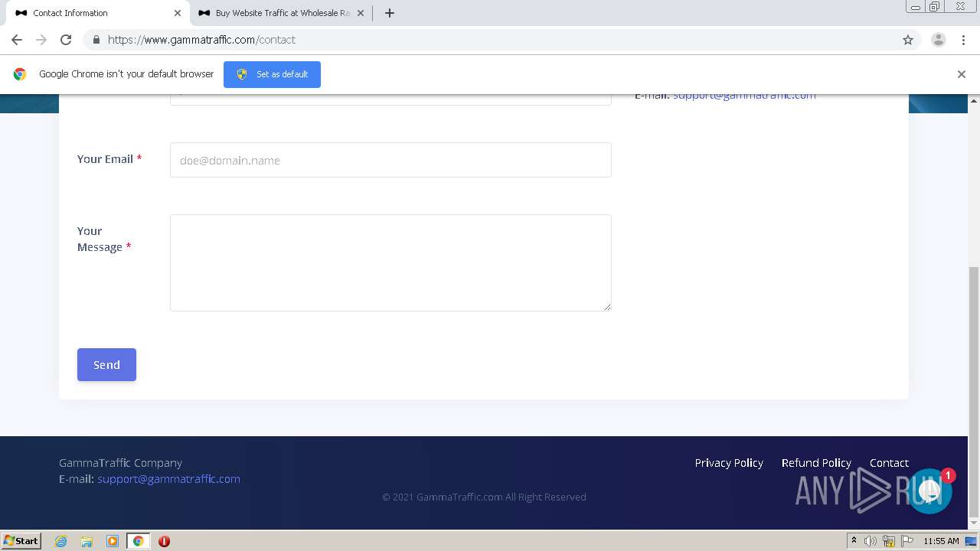This screenshot has width=980, height=551.
Task: Click the 2021 copyright footer text
Action: (x=484, y=497)
